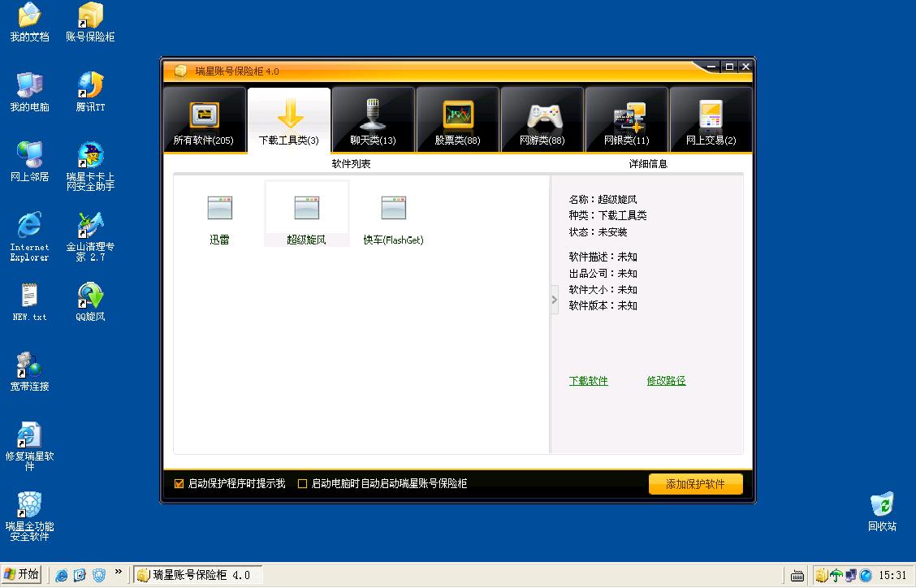Click the network computers tray icon

[851, 576]
